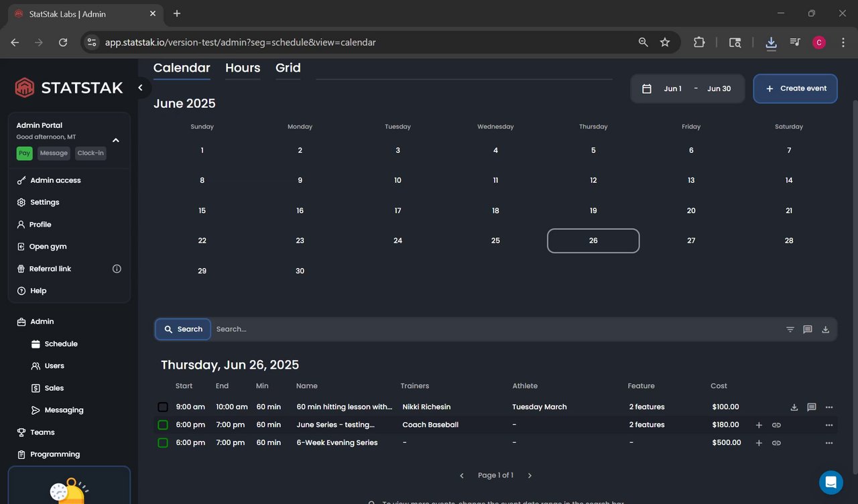
Task: Collapse the sidebar with the arrow toggle
Action: pyautogui.click(x=140, y=88)
